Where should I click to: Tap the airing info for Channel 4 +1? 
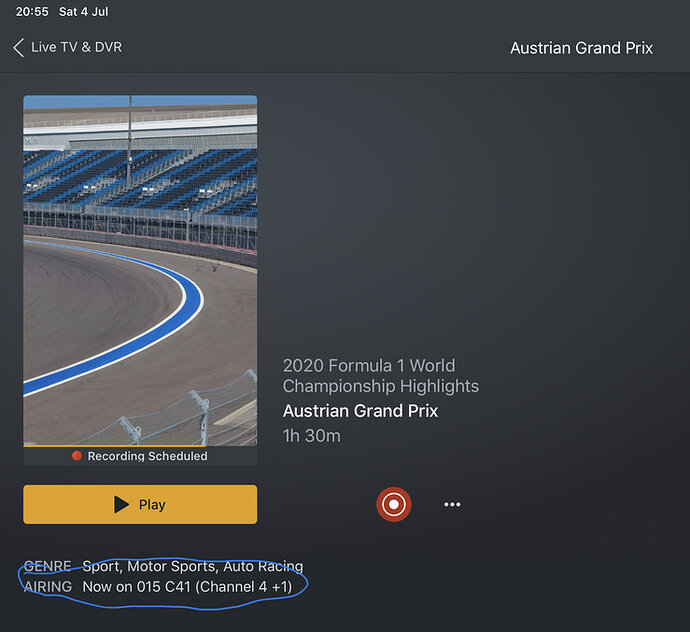(187, 586)
